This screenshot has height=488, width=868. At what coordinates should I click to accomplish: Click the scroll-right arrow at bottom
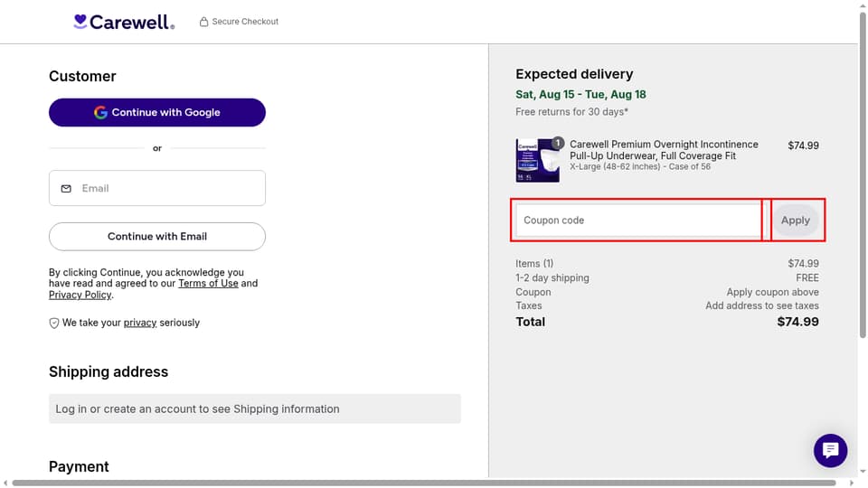click(852, 483)
